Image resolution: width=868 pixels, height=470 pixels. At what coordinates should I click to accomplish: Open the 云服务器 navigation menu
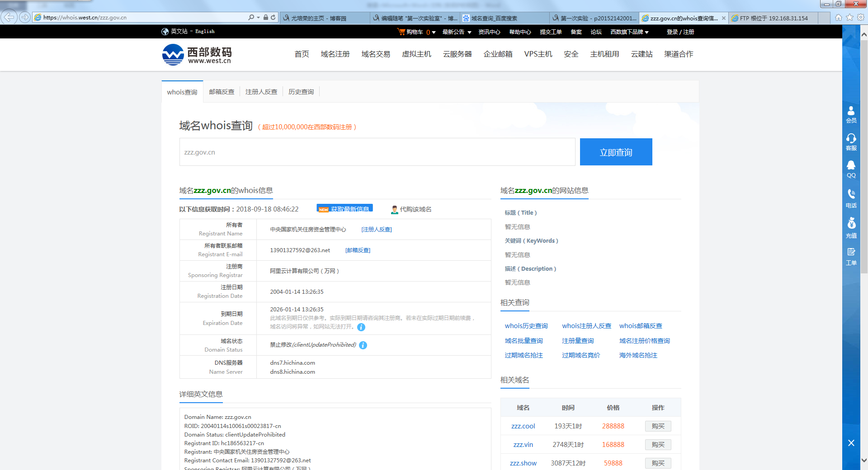[x=458, y=54]
